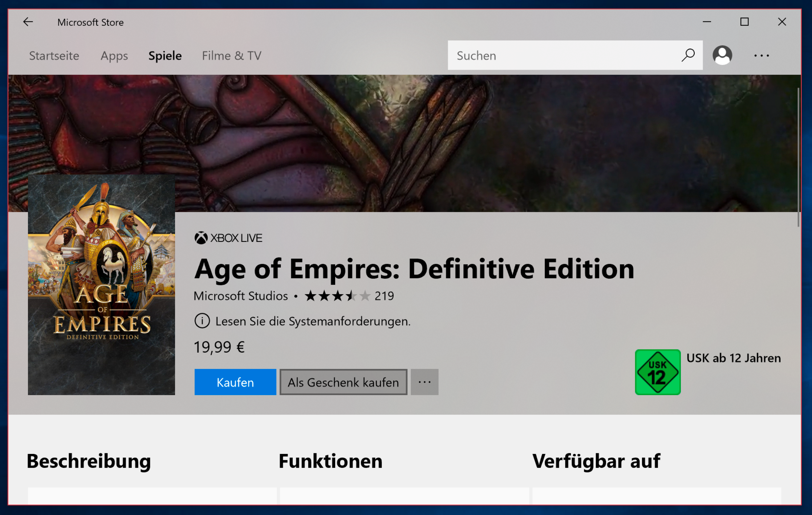
Task: Choose Als Geschenk kaufen button
Action: tap(344, 382)
